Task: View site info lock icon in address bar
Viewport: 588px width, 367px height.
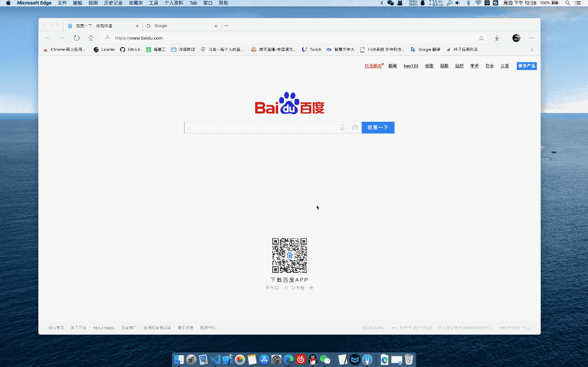Action: point(107,38)
